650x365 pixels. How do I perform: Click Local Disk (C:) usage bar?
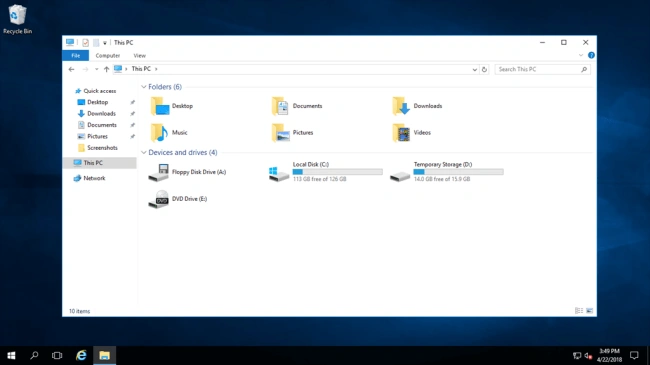337,172
